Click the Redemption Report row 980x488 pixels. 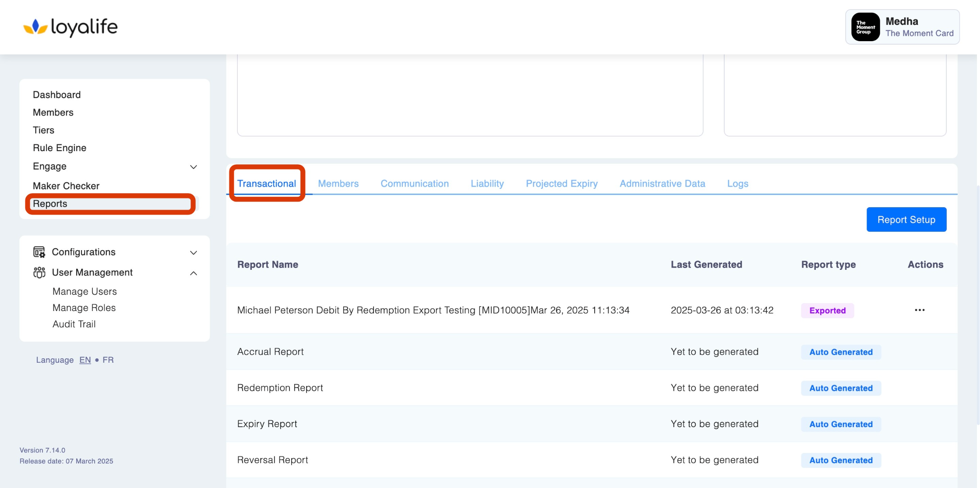(x=280, y=388)
